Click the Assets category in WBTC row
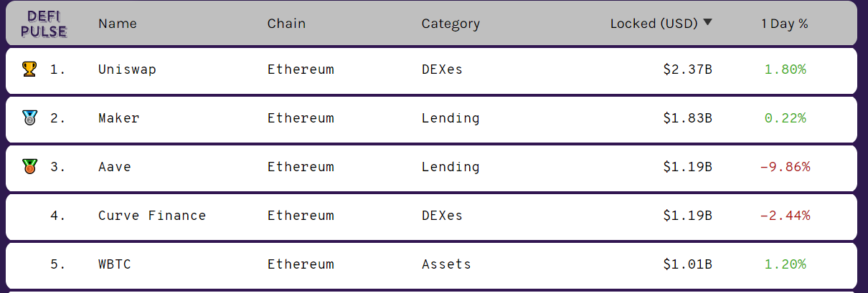The height and width of the screenshot is (293, 868). (x=446, y=264)
